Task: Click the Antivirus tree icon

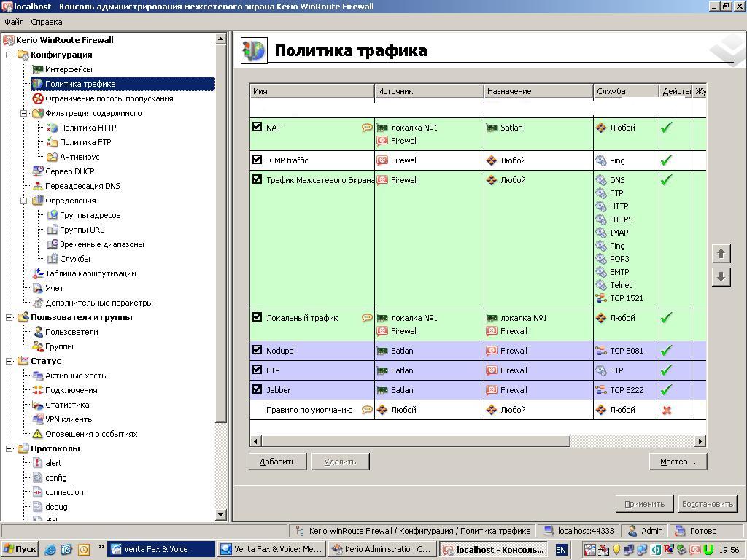Action: tap(53, 157)
